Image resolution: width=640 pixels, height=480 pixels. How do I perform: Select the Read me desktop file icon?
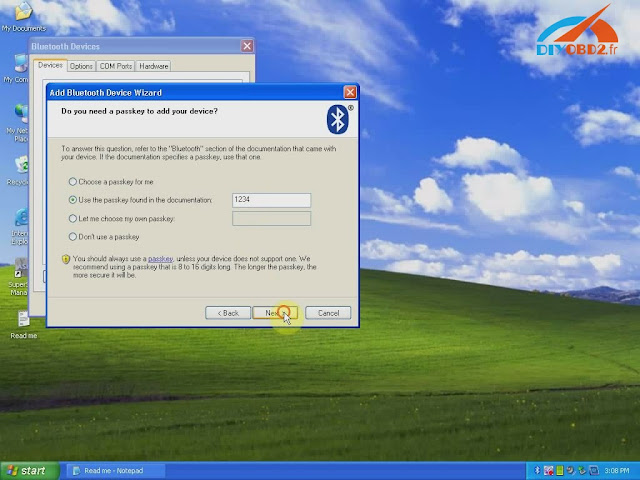pos(24,324)
